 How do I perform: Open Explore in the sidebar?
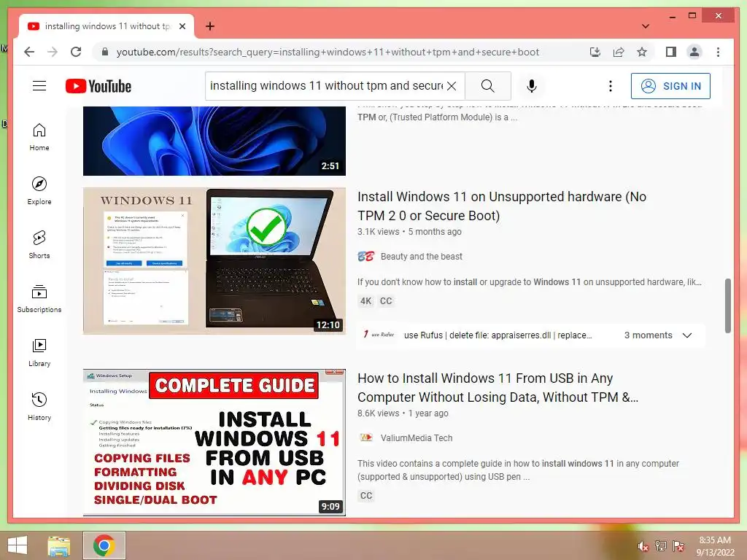pos(39,190)
